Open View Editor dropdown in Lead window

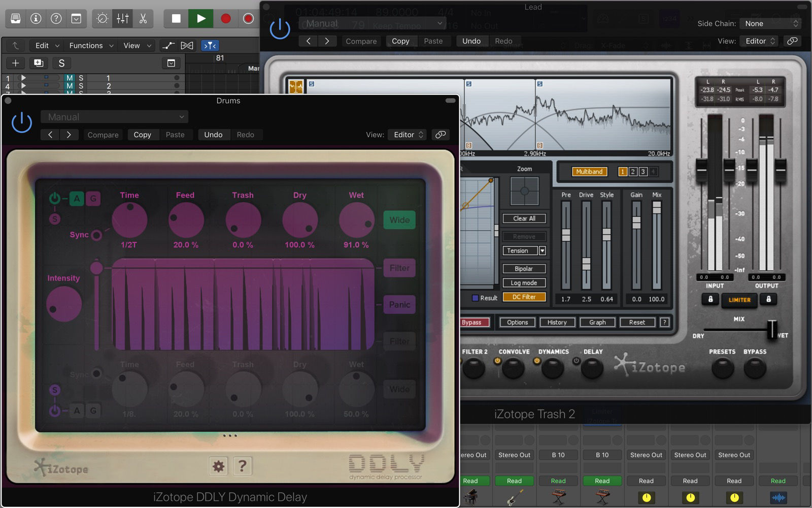[759, 41]
